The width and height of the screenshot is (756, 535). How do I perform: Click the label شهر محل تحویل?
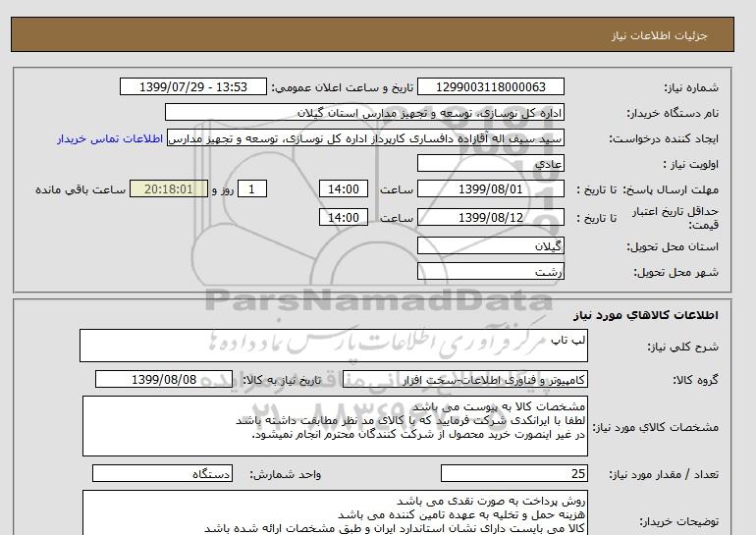(x=675, y=272)
